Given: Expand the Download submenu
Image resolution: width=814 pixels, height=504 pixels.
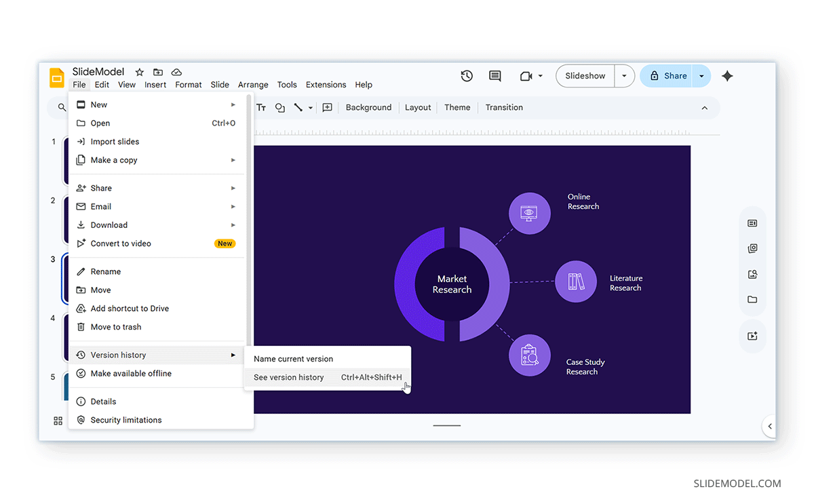Looking at the screenshot, I should click(233, 225).
